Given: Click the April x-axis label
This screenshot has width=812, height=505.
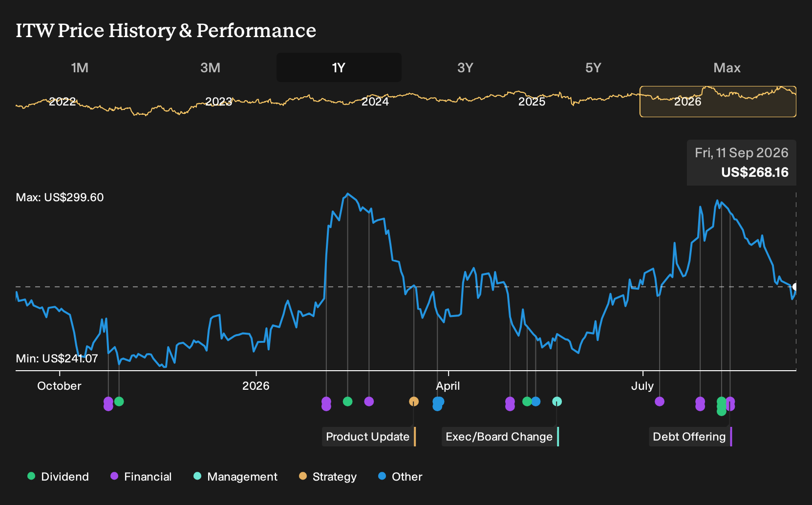Looking at the screenshot, I should coord(448,386).
